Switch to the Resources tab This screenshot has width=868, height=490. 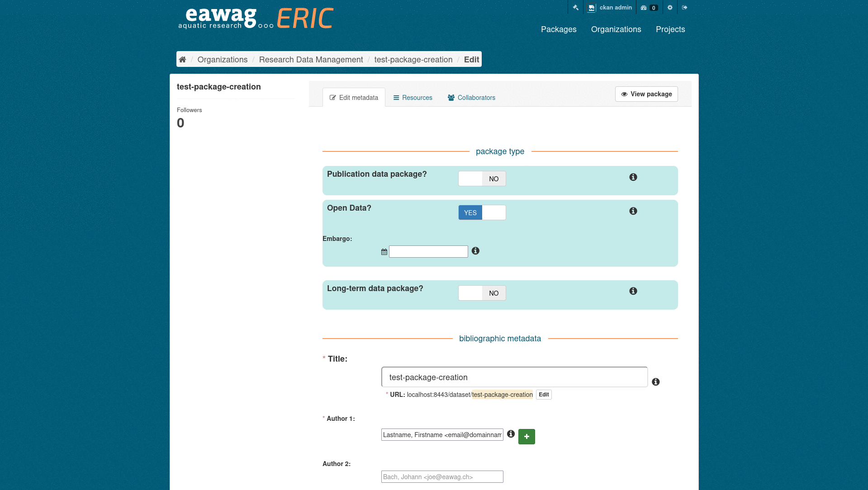pyautogui.click(x=413, y=98)
